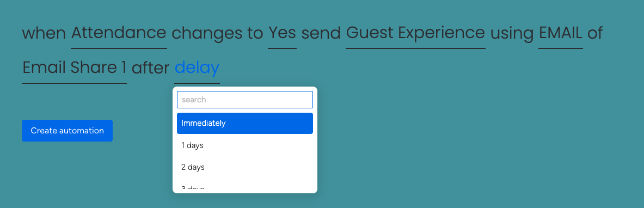The width and height of the screenshot is (644, 208).
Task: Click the word using before EMAIL
Action: (x=512, y=33)
